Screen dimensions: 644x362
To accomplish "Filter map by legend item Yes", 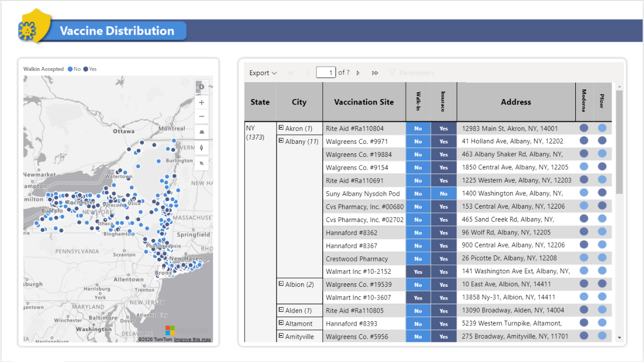I will (x=90, y=69).
